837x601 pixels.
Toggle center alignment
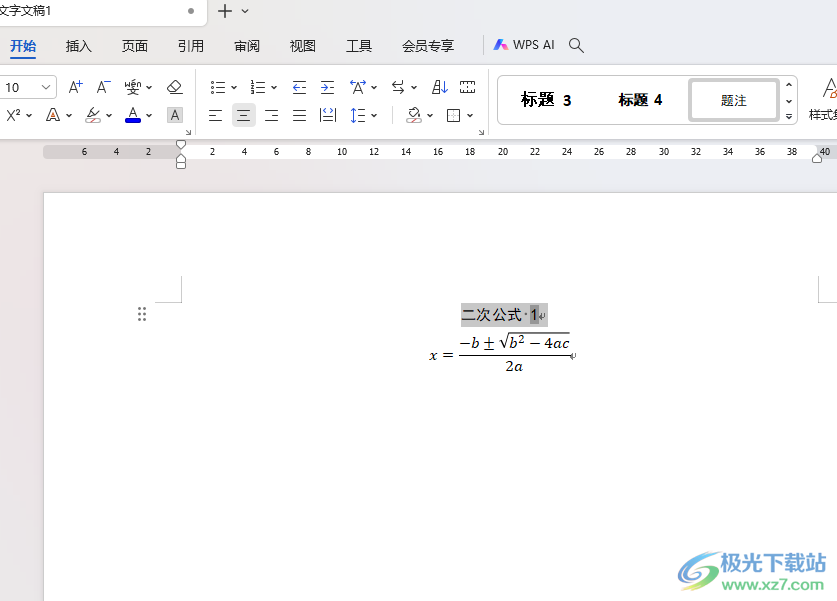(x=243, y=115)
